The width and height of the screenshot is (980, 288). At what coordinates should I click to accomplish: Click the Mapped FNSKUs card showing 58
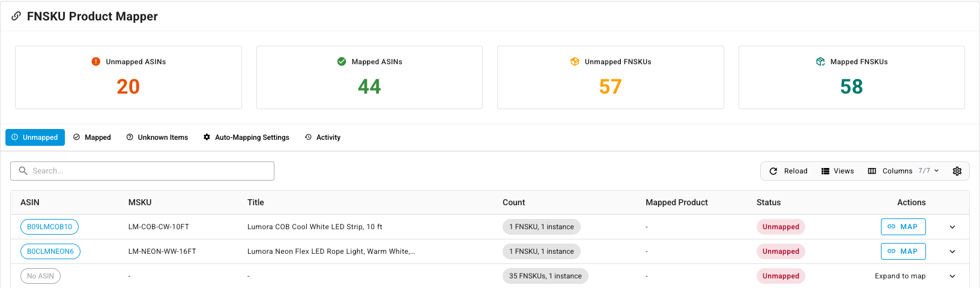[x=851, y=77]
